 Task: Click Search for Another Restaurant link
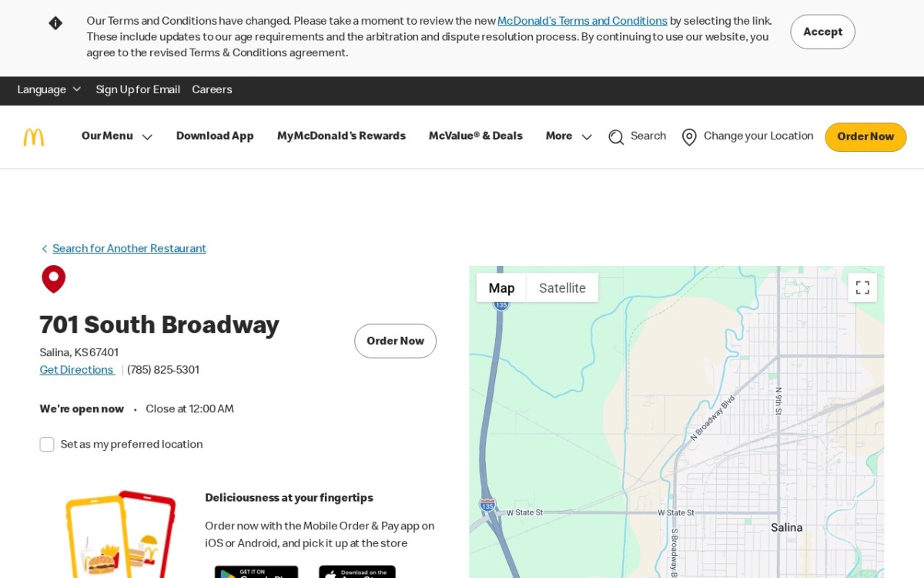(x=129, y=249)
